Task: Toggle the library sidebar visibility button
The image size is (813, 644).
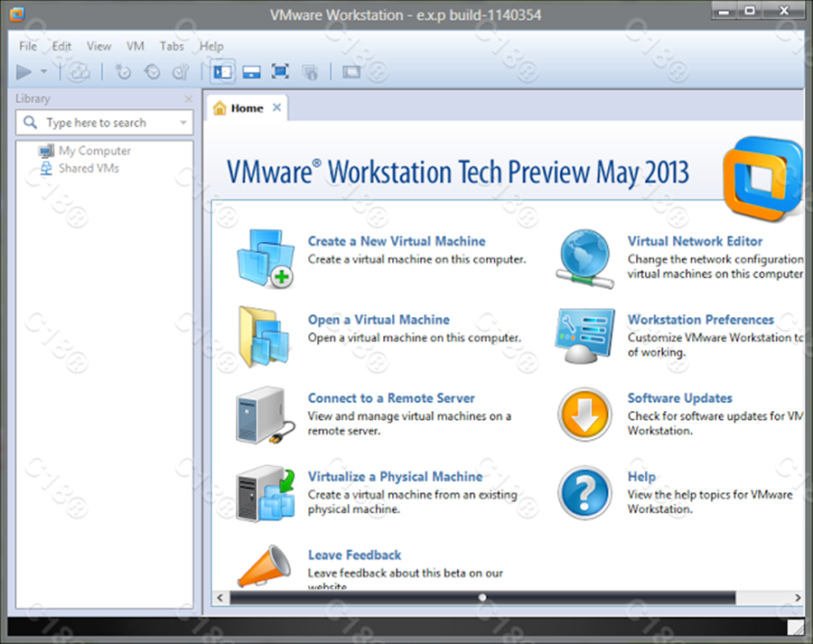Action: point(222,71)
